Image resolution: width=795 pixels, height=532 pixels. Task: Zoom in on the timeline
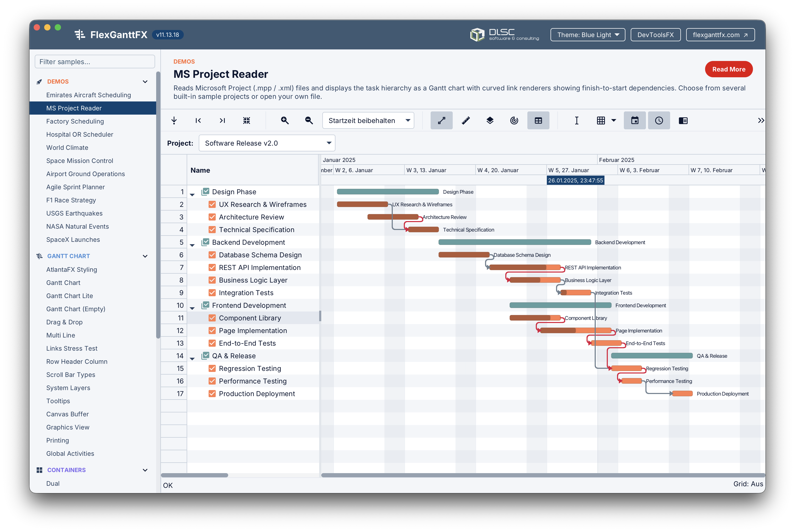pyautogui.click(x=285, y=120)
